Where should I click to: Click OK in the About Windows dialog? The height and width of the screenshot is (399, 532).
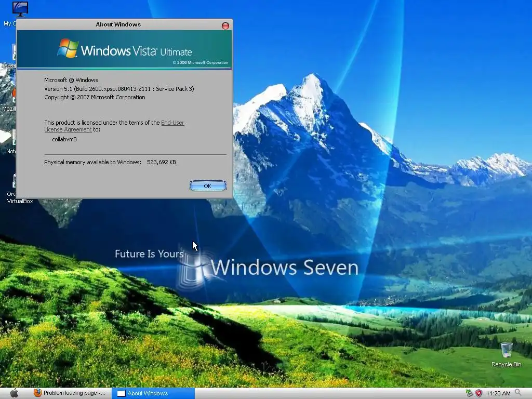click(208, 185)
